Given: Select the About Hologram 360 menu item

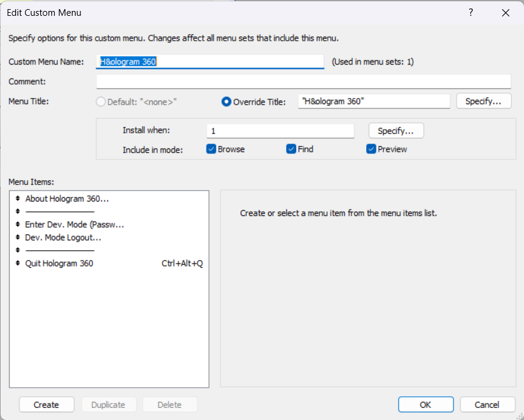Looking at the screenshot, I should 67,198.
